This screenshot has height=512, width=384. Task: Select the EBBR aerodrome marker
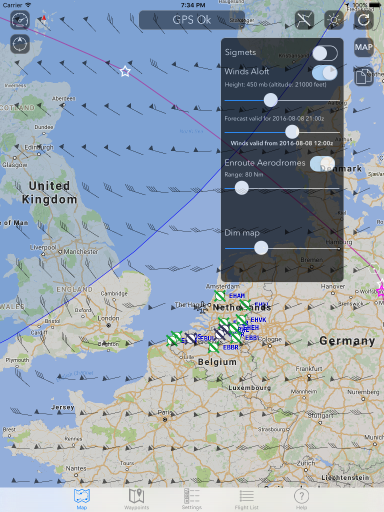[213, 347]
